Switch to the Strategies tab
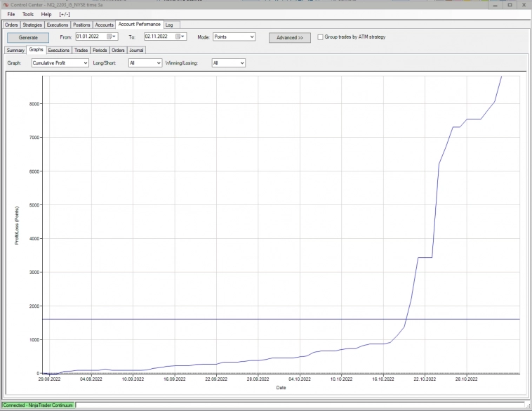The image size is (532, 411). coord(32,25)
